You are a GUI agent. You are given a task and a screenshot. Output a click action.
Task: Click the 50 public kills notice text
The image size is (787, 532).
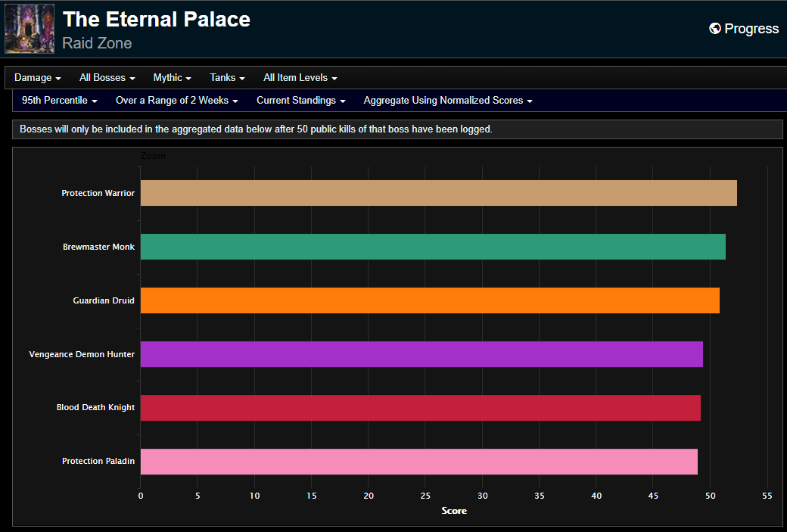[256, 129]
